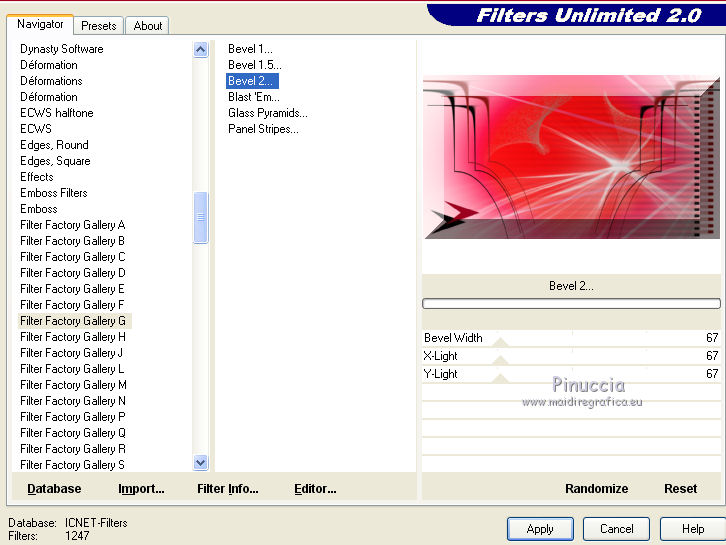Click the filter preview image
This screenshot has height=545, width=726.
tap(571, 157)
